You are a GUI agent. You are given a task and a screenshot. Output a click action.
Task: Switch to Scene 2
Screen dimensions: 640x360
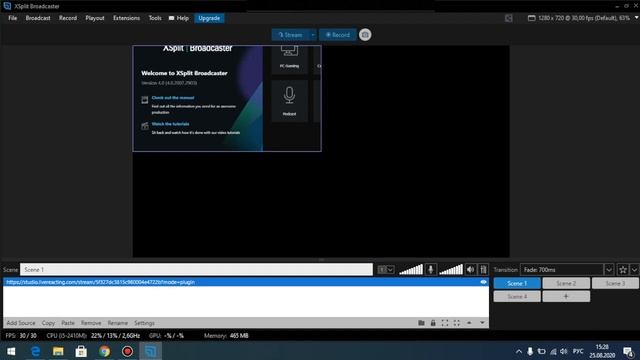[x=566, y=283]
